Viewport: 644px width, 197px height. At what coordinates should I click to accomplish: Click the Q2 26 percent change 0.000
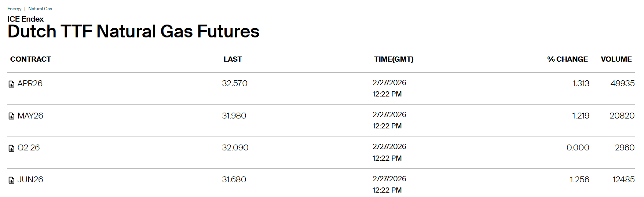pyautogui.click(x=578, y=148)
